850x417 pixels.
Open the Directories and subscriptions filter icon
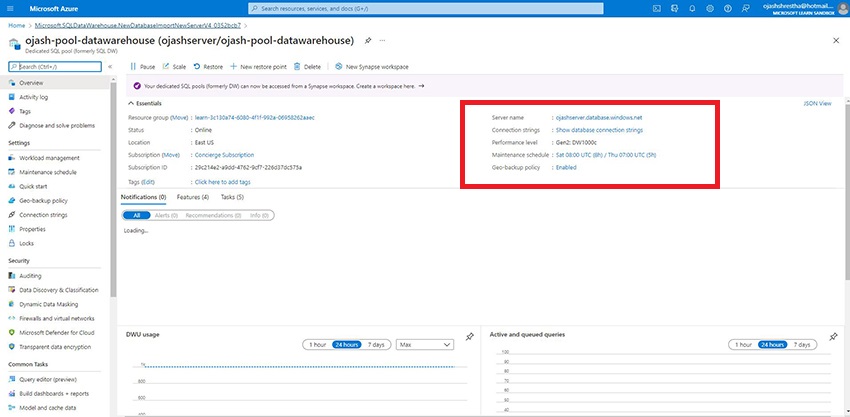(674, 9)
